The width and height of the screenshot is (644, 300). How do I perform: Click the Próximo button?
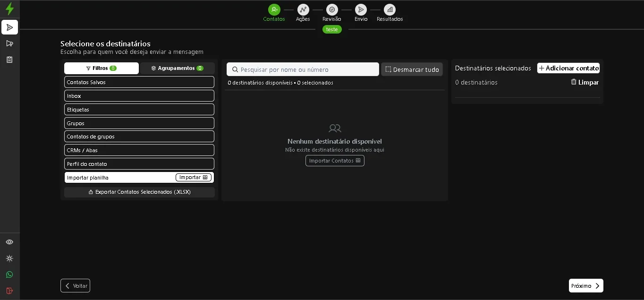tap(586, 286)
